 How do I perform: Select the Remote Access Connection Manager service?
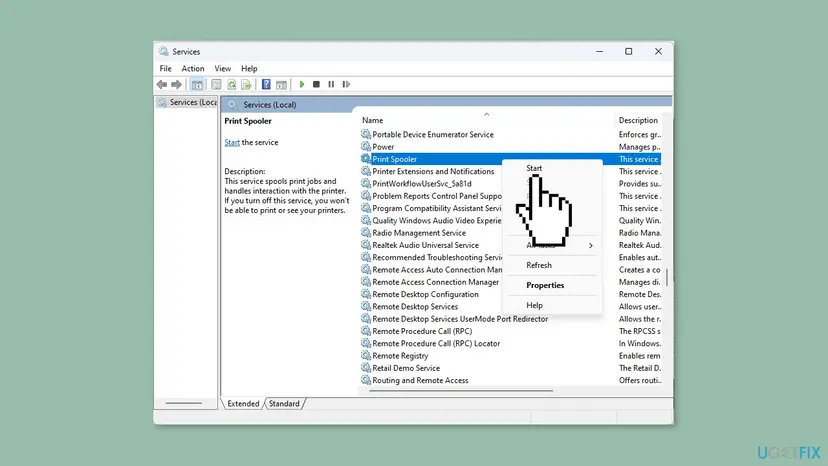435,282
